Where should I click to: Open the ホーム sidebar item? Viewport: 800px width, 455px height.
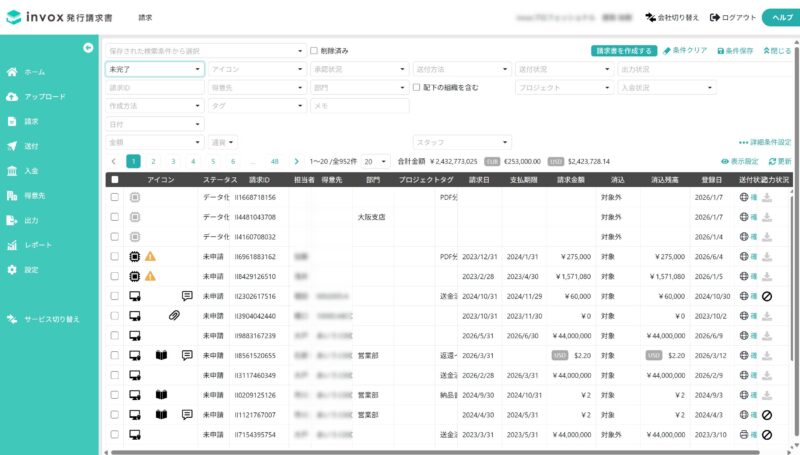27,72
